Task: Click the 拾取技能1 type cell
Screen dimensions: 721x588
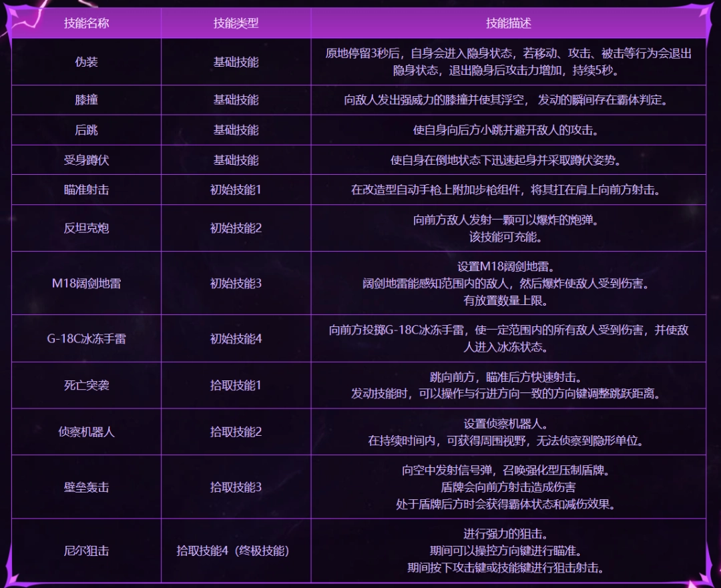Action: tap(236, 385)
